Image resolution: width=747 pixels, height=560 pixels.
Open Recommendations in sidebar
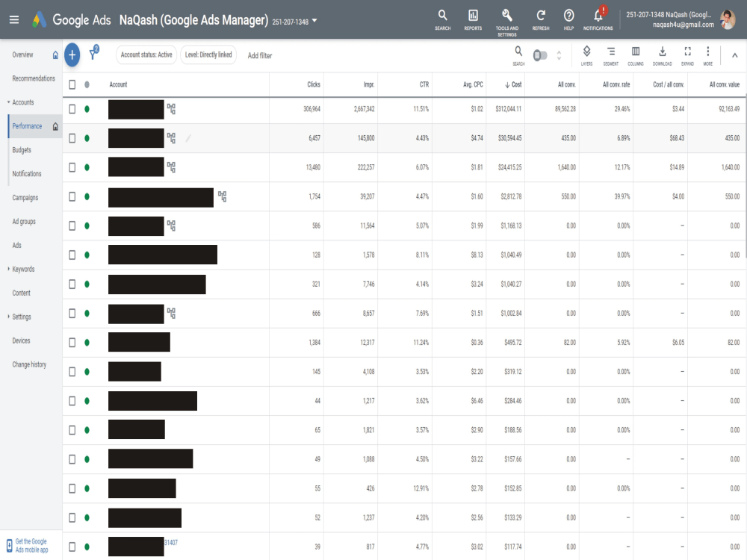(x=34, y=78)
